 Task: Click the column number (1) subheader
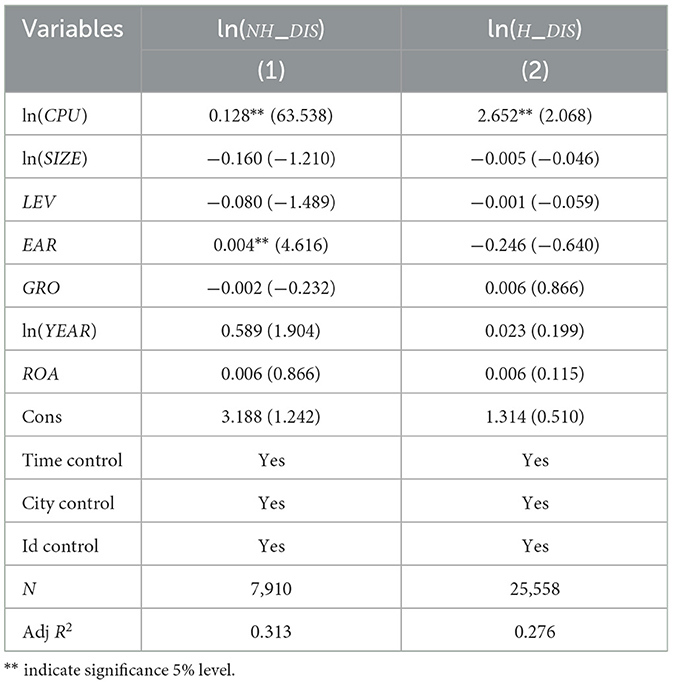[x=270, y=73]
